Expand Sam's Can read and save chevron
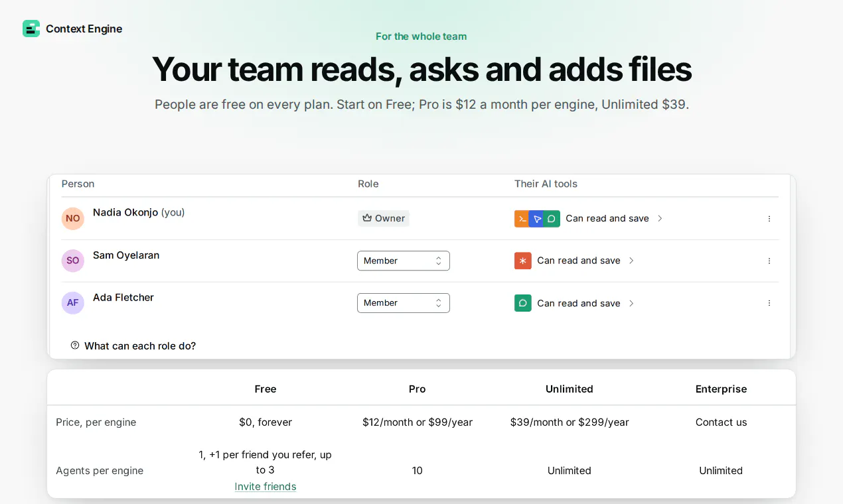Viewport: 843px width, 504px height. [631, 261]
